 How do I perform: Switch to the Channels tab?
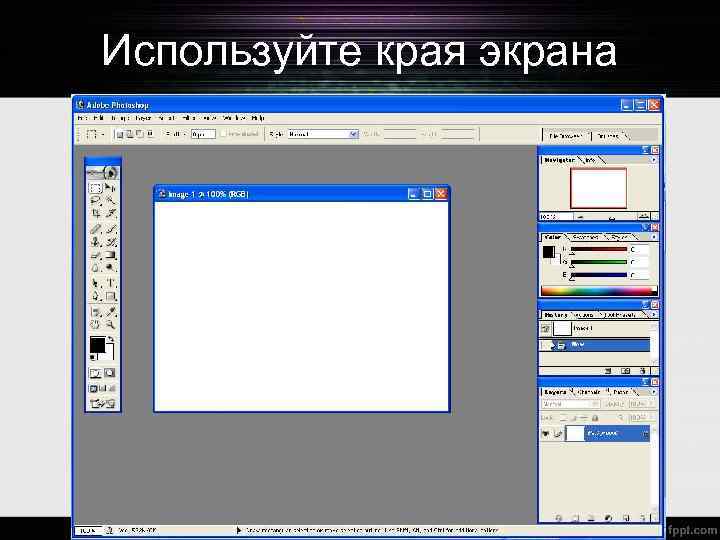pos(590,392)
